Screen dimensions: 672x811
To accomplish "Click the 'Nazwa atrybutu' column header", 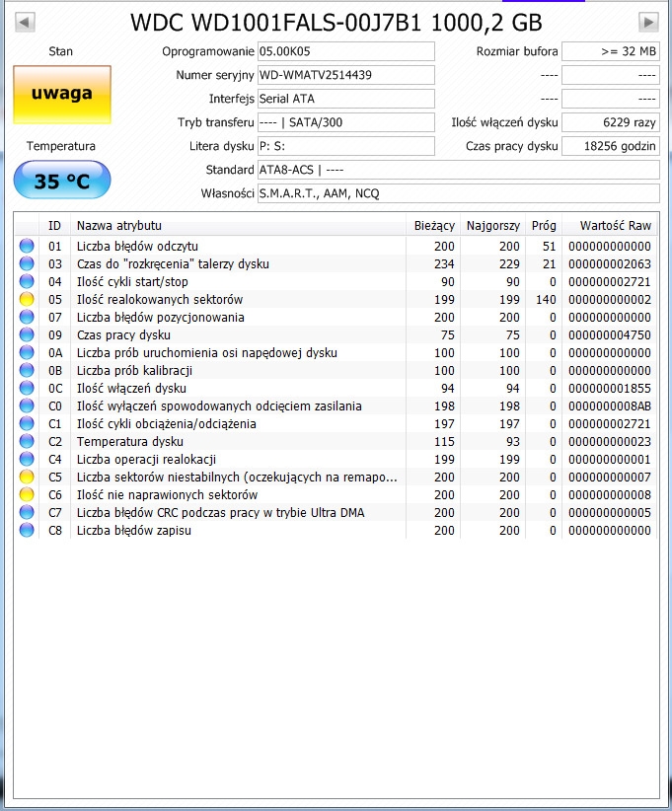I will coord(238,226).
